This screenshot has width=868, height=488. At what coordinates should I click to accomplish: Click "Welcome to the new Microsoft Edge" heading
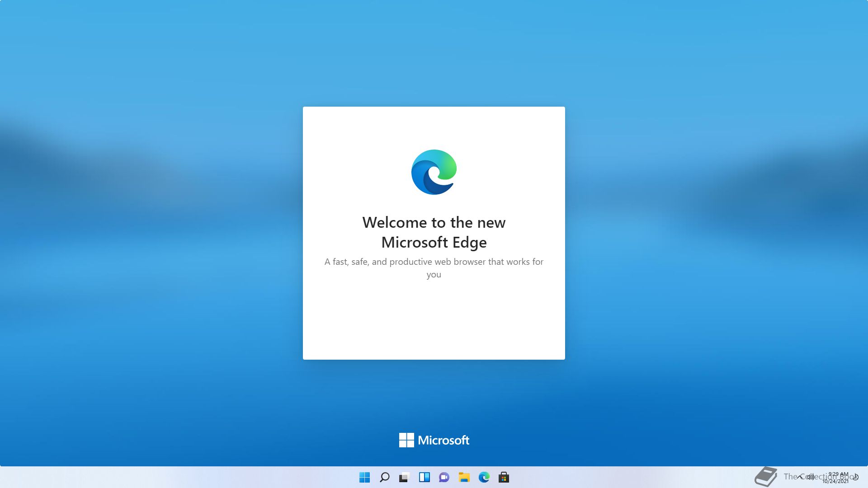pos(434,232)
